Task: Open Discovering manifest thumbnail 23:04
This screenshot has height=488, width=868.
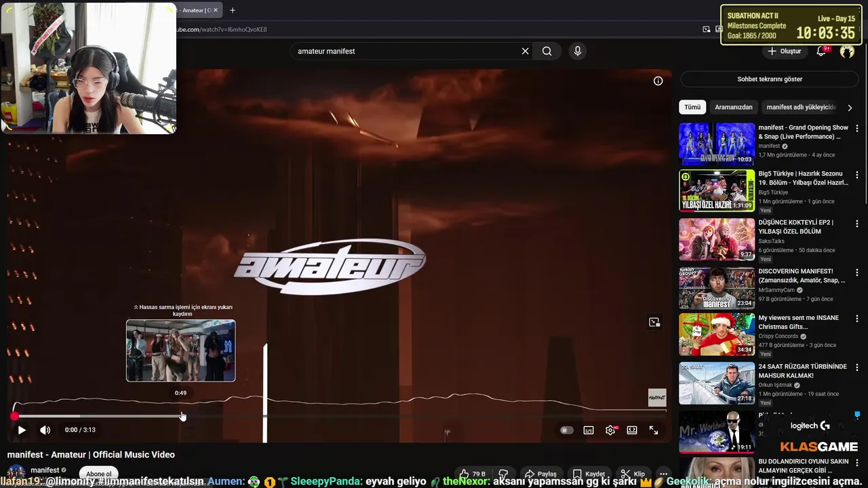Action: (x=717, y=288)
